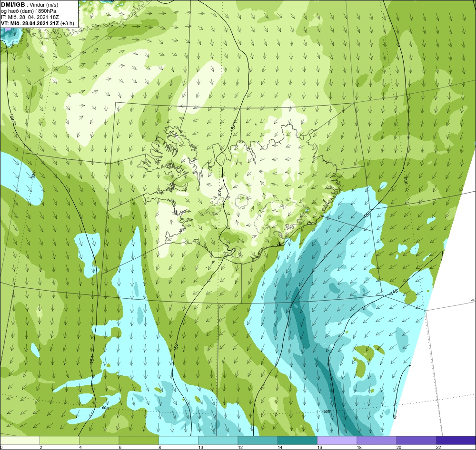Click the 150 contour label southeast of Iceland
476x450 pixels.
tap(367, 215)
